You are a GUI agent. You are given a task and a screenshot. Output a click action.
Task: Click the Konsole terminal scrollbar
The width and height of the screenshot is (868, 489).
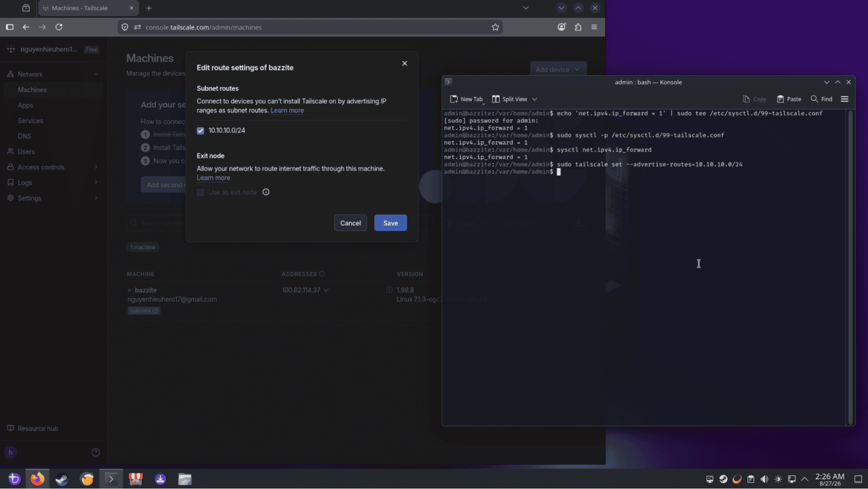pyautogui.click(x=851, y=267)
